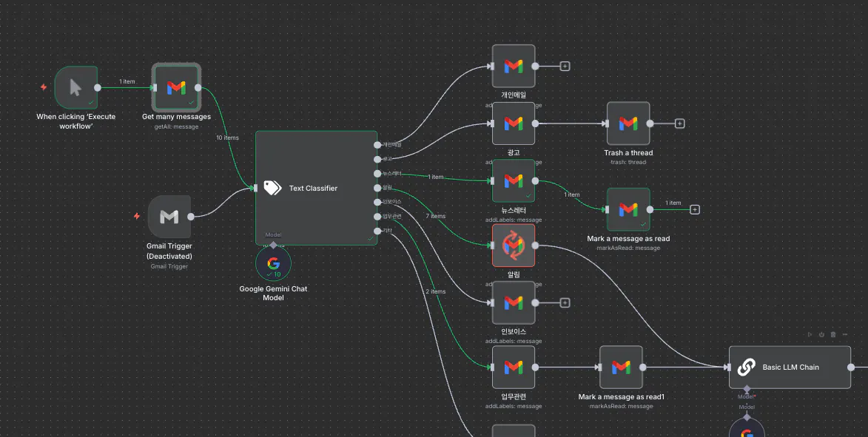Image resolution: width=868 pixels, height=437 pixels.
Task: Open the Mark a message as read1 node
Action: click(621, 367)
